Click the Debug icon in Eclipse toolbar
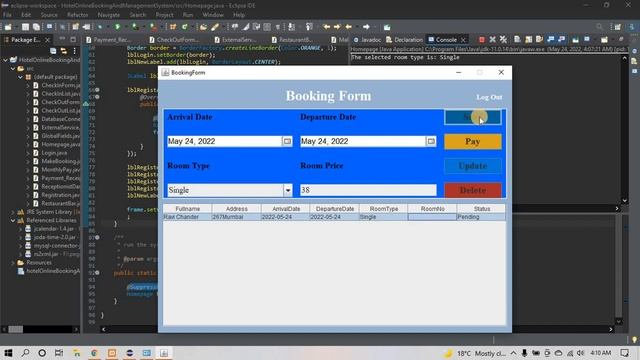Screen dimensions: 640x360 100,27
